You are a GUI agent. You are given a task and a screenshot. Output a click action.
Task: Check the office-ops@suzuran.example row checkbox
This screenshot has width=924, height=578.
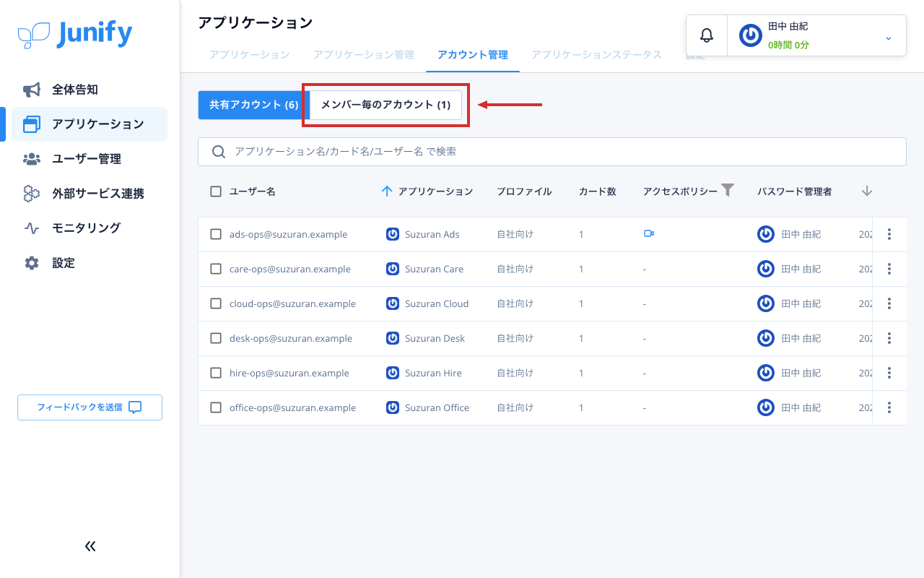coord(216,407)
